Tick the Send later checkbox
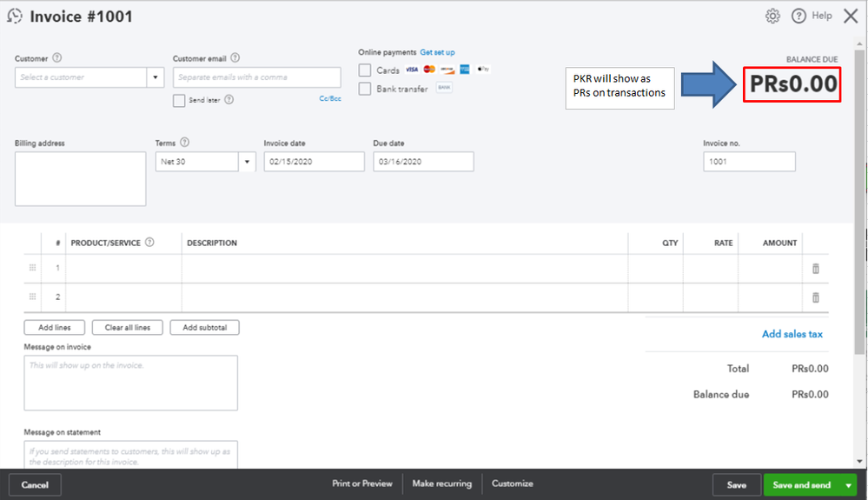The height and width of the screenshot is (500, 868). pyautogui.click(x=179, y=100)
